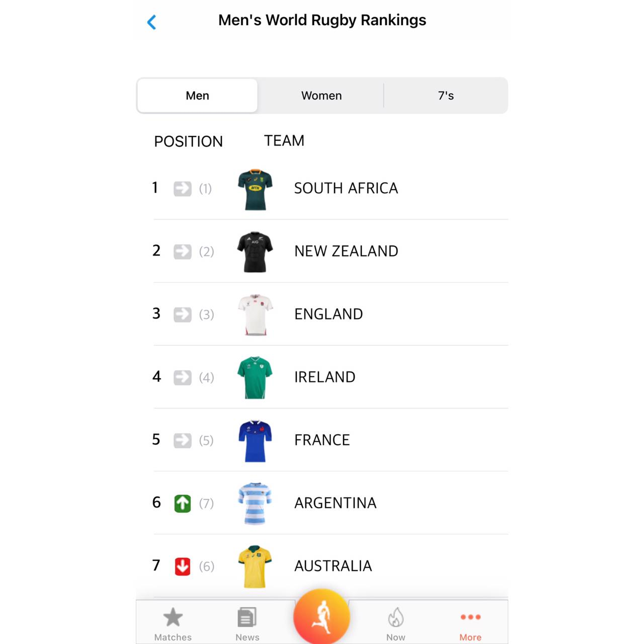Open the South Africa team row

click(x=346, y=188)
